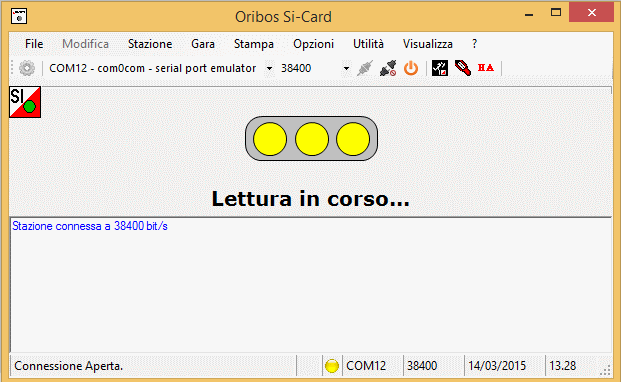This screenshot has width=621, height=382.
Task: Select the COM12 com0com port combo box
Action: (x=160, y=68)
